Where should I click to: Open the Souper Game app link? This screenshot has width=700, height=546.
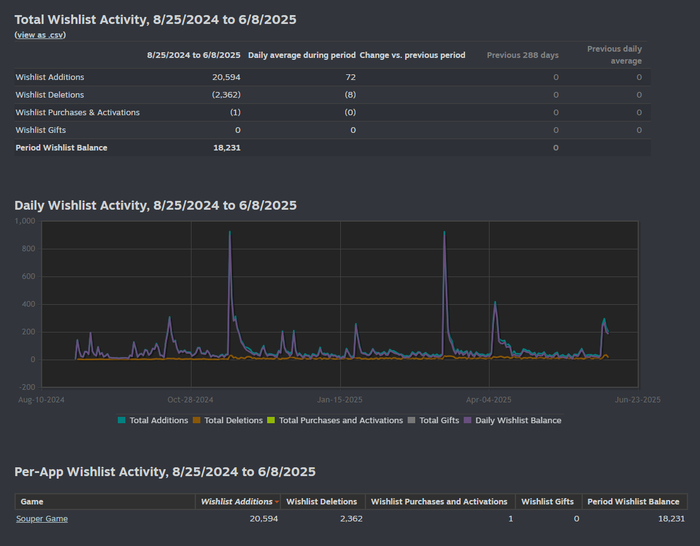click(42, 518)
